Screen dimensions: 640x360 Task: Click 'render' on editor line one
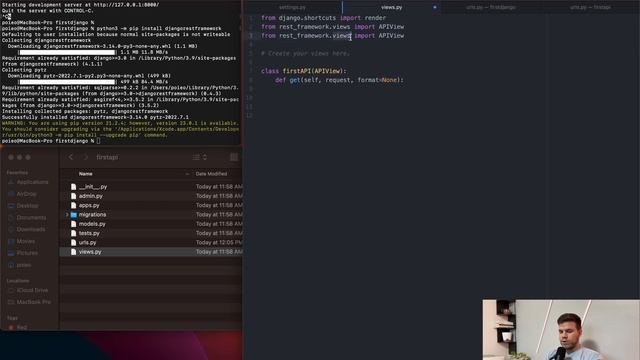tap(375, 18)
